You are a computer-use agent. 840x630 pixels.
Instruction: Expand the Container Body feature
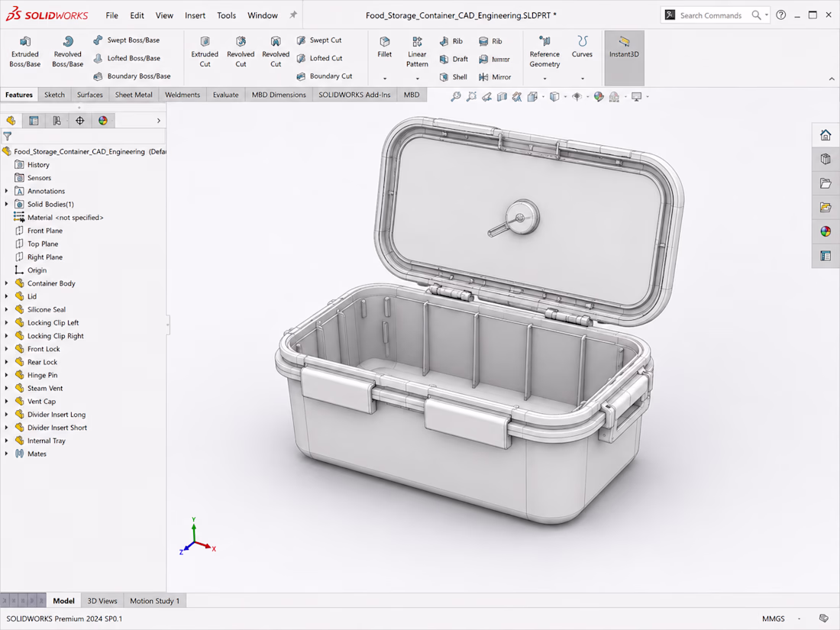pos(6,283)
